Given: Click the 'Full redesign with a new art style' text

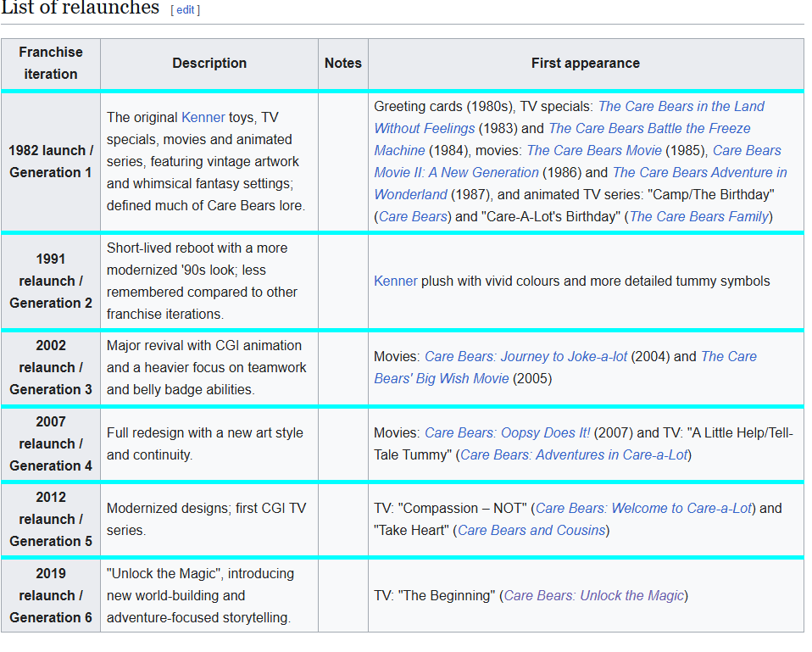Looking at the screenshot, I should (204, 444).
